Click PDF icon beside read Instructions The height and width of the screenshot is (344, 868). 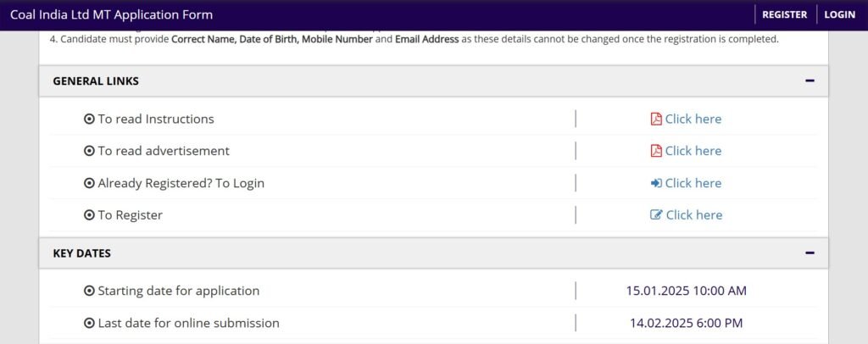pyautogui.click(x=655, y=119)
